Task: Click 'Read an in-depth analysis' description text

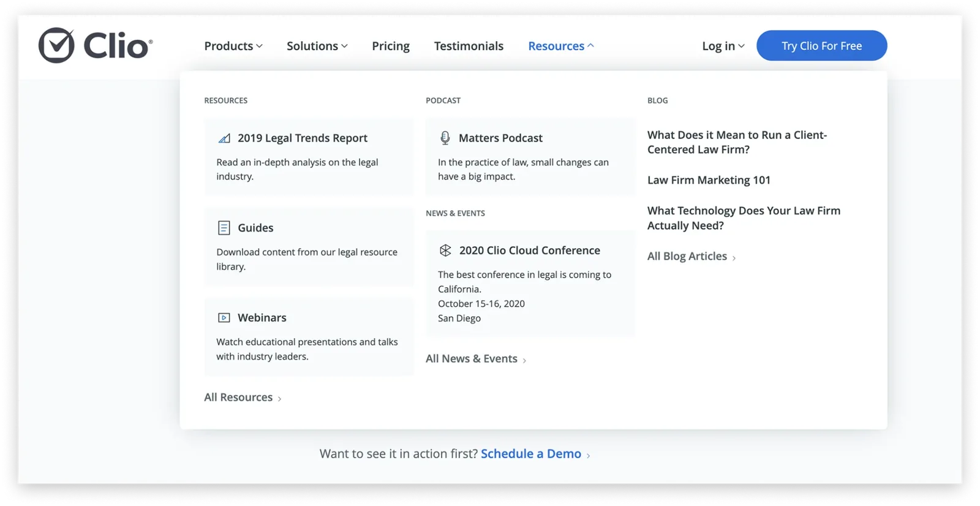Action: [x=297, y=169]
